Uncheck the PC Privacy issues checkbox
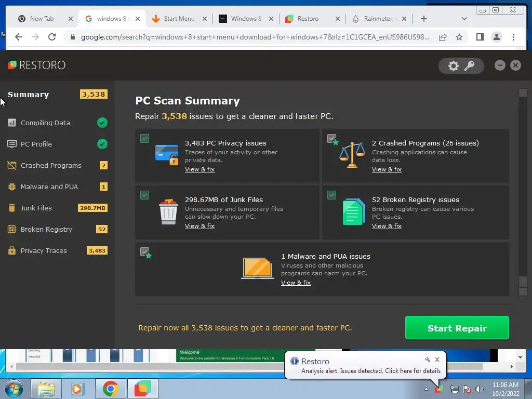 coord(144,138)
